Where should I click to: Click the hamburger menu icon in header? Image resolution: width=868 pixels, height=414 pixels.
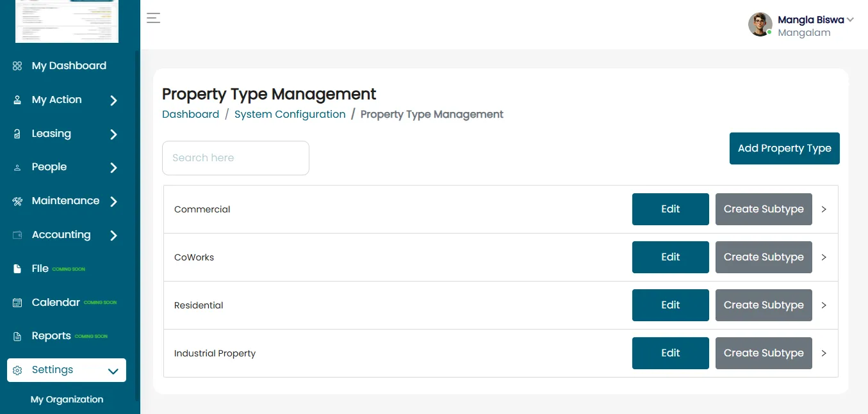[x=153, y=18]
